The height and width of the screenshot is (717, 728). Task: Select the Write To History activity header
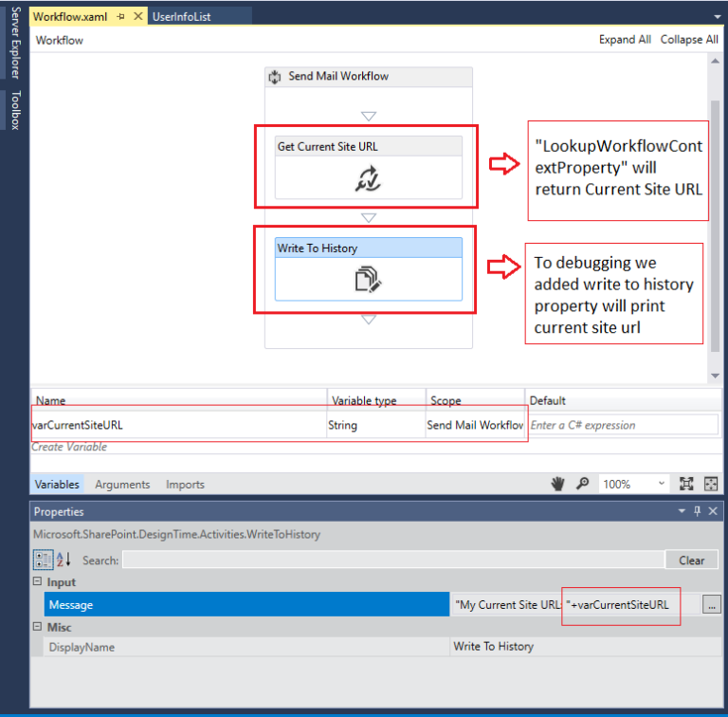point(368,248)
